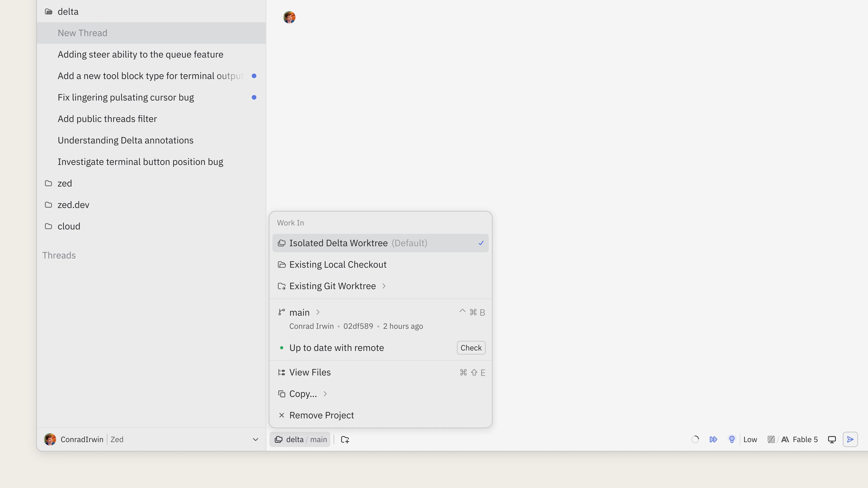
Task: Open the Fable 5 model selector
Action: pos(800,440)
